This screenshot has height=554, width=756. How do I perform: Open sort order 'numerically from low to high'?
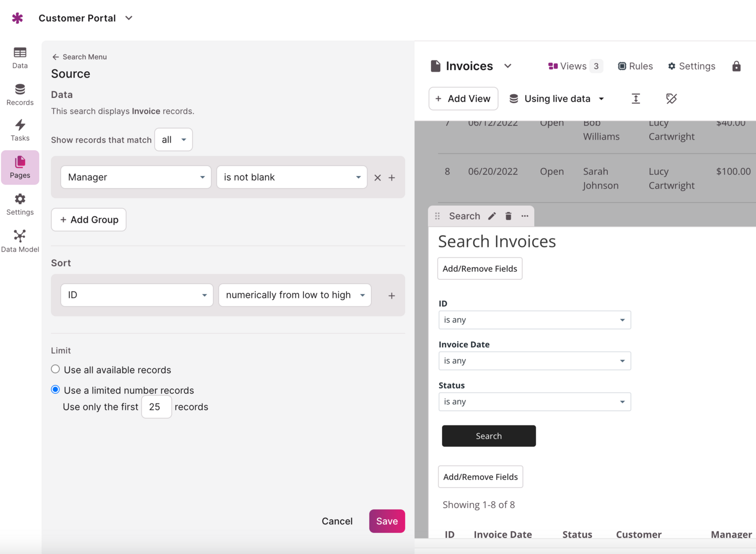pos(295,295)
